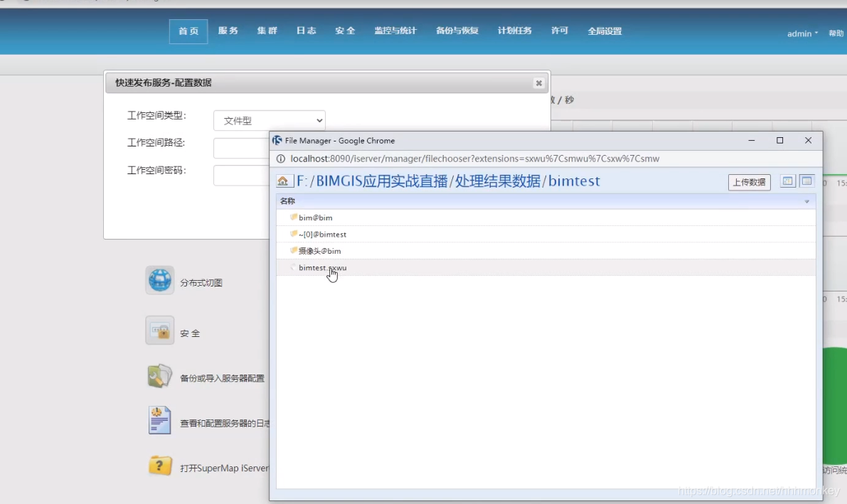Open the 集群 menu
Viewport: 847px width, 504px height.
pos(267,31)
